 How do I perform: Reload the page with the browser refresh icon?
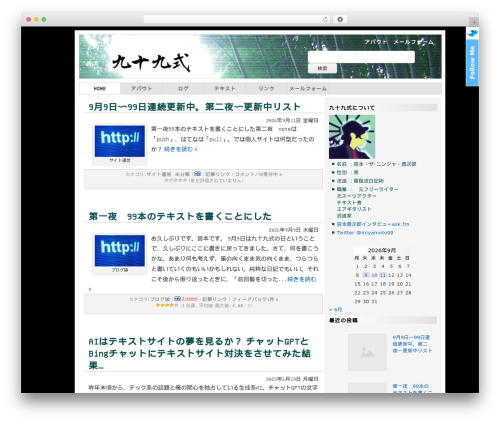click(325, 20)
